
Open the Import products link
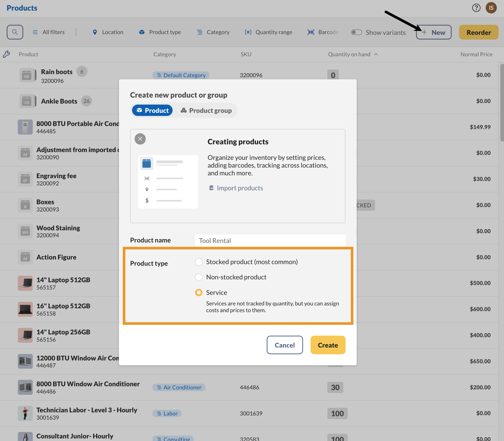click(239, 188)
